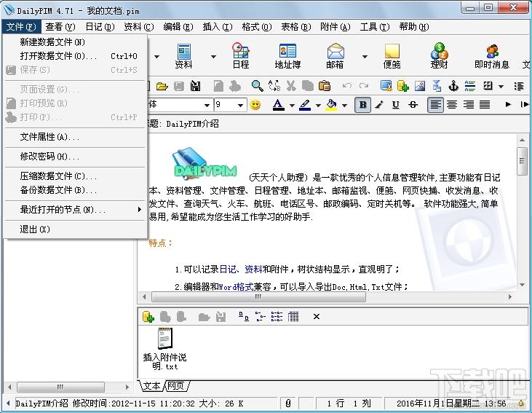Choose 修改密码 menu entry

(75, 157)
